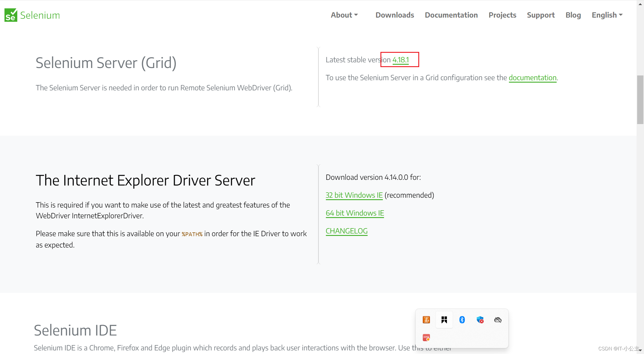Open the English language dropdown

pyautogui.click(x=607, y=15)
